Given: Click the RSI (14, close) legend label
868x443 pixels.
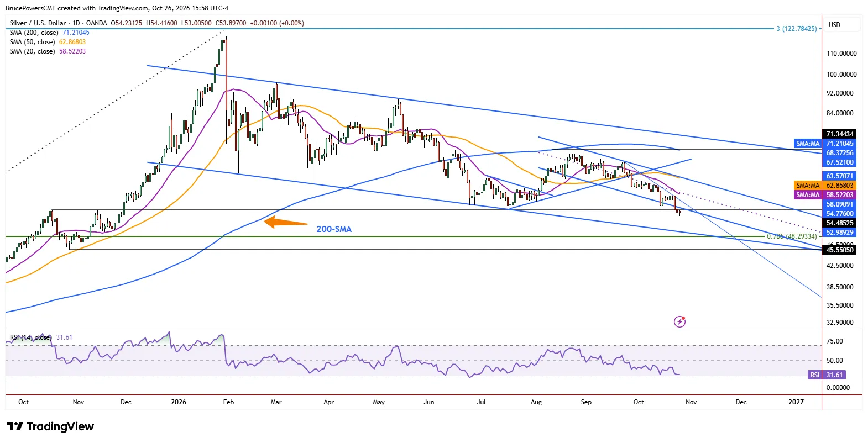Looking at the screenshot, I should tap(31, 337).
